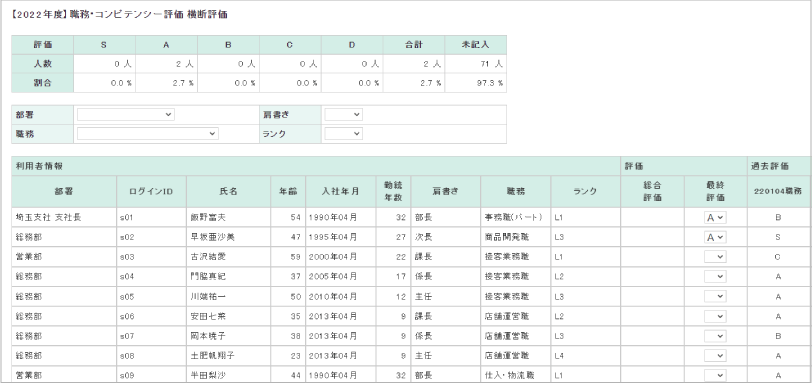
Task: Click the 220104職務 column header
Action: click(778, 192)
